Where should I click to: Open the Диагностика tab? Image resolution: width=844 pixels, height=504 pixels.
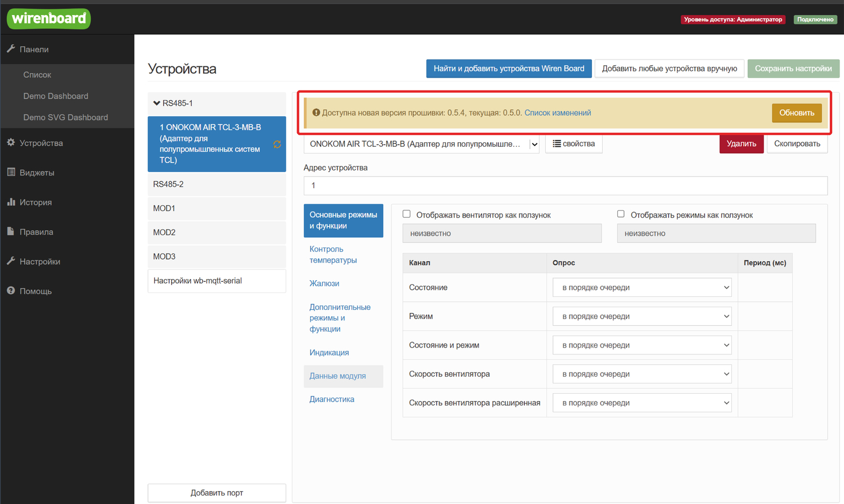tap(332, 399)
